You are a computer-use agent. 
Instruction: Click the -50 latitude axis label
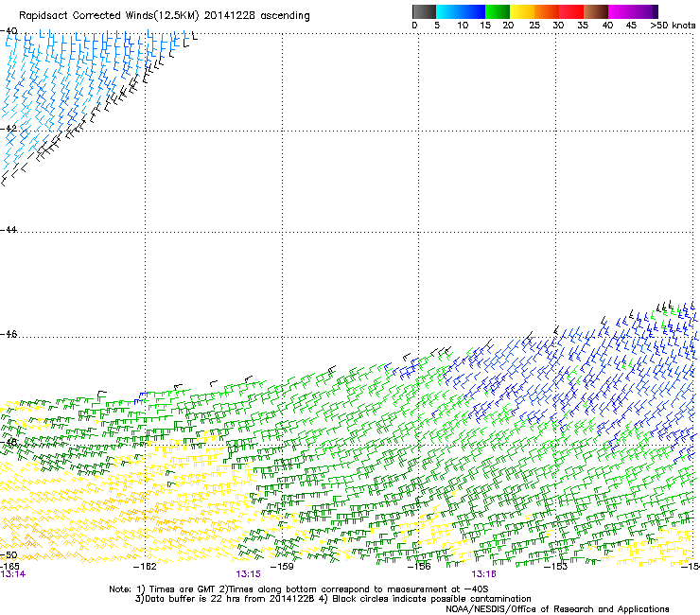[x=9, y=555]
